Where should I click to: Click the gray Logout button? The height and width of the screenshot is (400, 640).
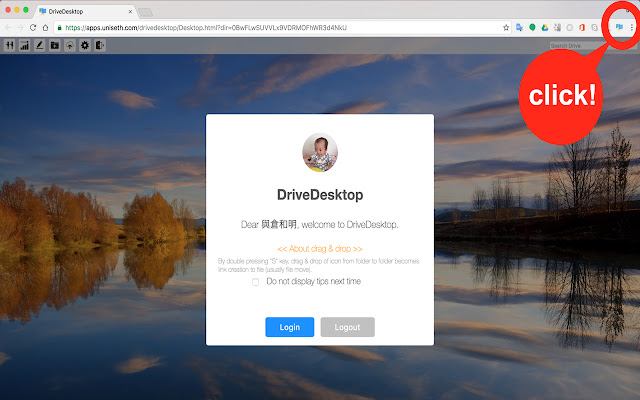[x=347, y=327]
